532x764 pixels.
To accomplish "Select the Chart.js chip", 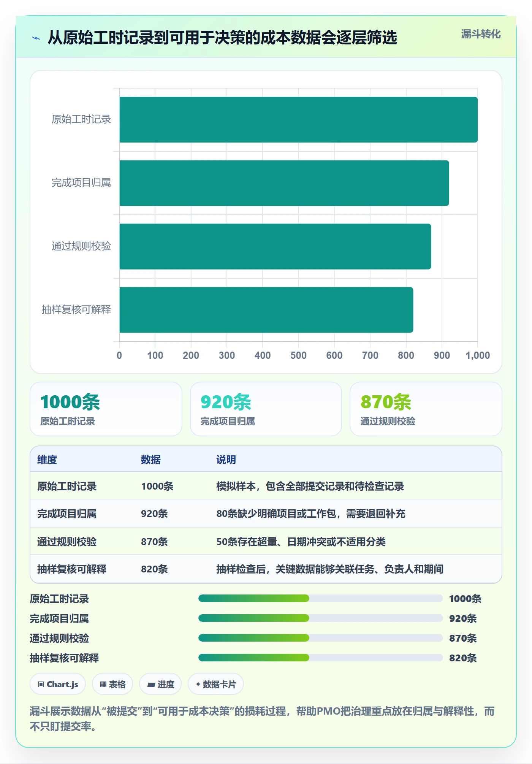I will pos(58,684).
